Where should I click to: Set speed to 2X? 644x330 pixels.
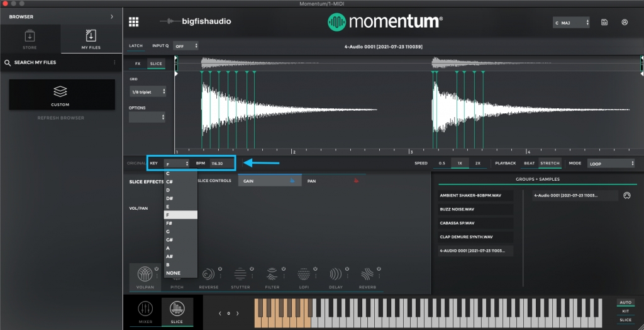coord(478,163)
